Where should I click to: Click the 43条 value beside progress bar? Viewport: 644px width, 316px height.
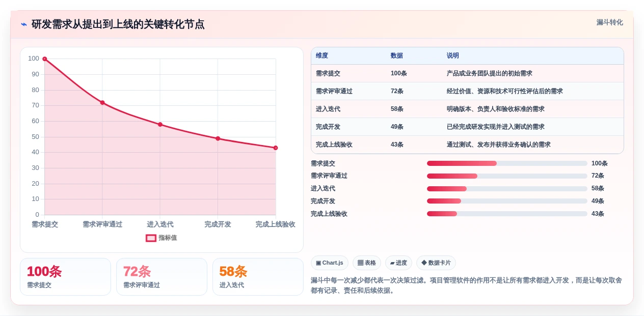point(598,214)
